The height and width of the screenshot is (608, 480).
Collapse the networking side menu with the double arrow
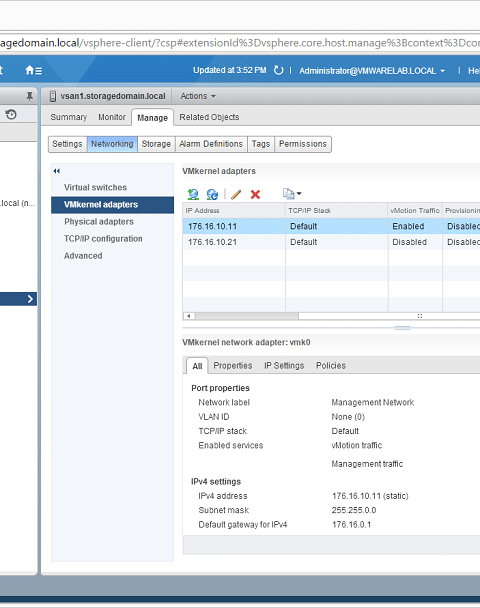pos(57,171)
